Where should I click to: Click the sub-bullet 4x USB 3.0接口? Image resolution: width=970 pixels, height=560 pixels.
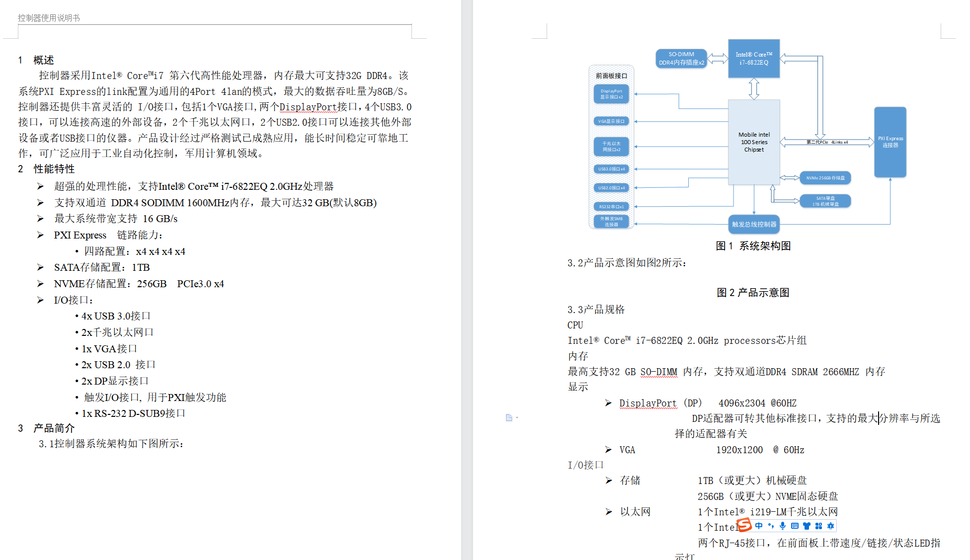(116, 316)
